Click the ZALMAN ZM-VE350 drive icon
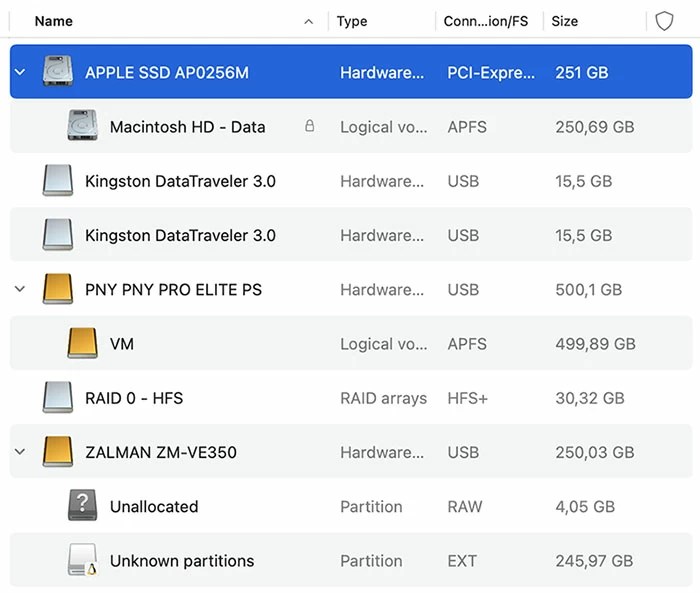The width and height of the screenshot is (700, 593). [58, 452]
